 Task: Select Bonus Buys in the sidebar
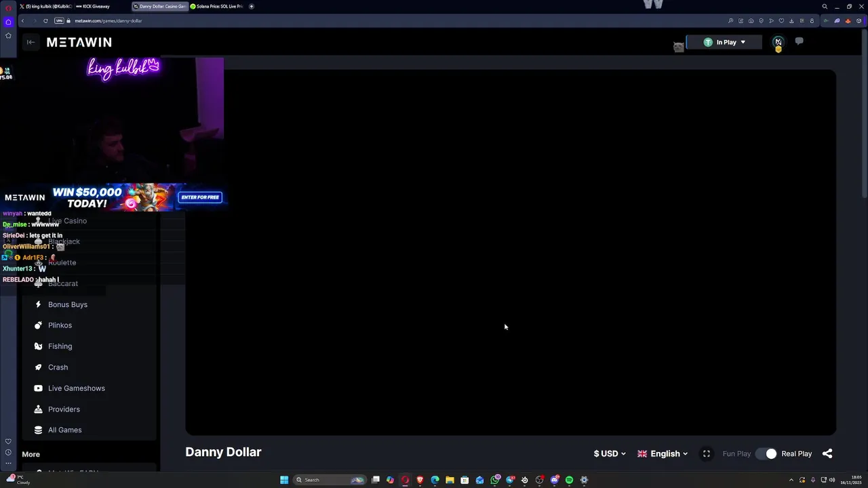point(68,304)
